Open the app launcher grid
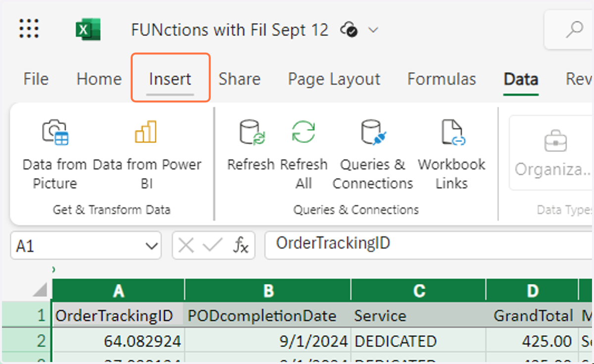Image resolution: width=594 pixels, height=364 pixels. pyautogui.click(x=29, y=29)
